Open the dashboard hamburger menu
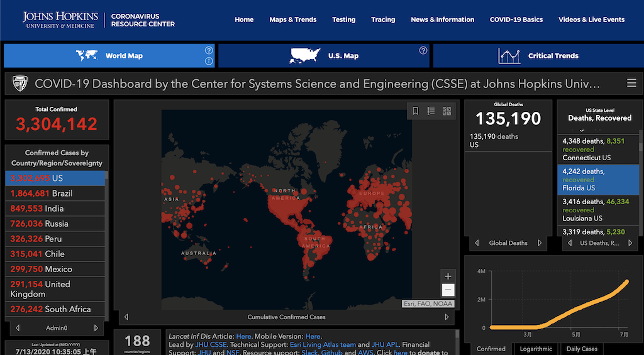Viewport: 644px width, 355px height. [x=631, y=84]
